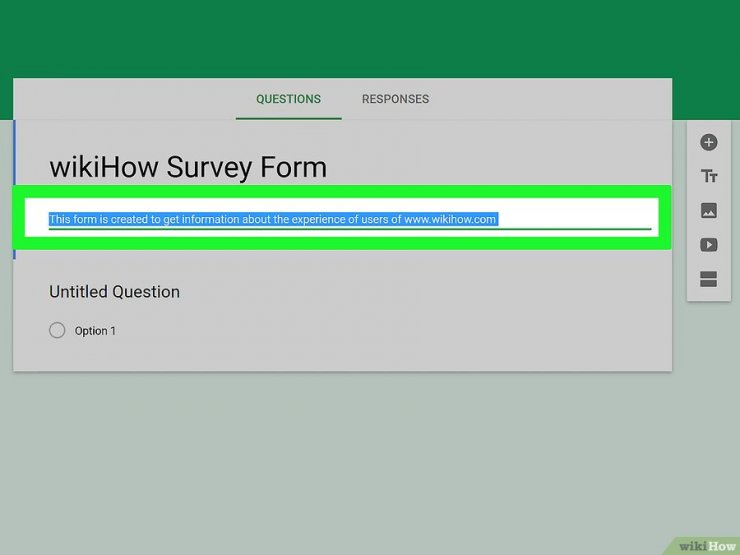Switch to the RESPONSES tab

coord(395,99)
